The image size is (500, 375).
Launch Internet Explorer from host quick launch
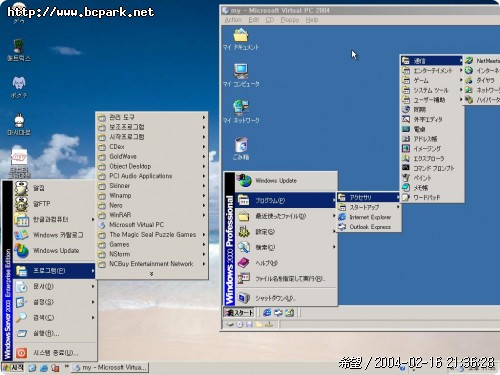44,368
